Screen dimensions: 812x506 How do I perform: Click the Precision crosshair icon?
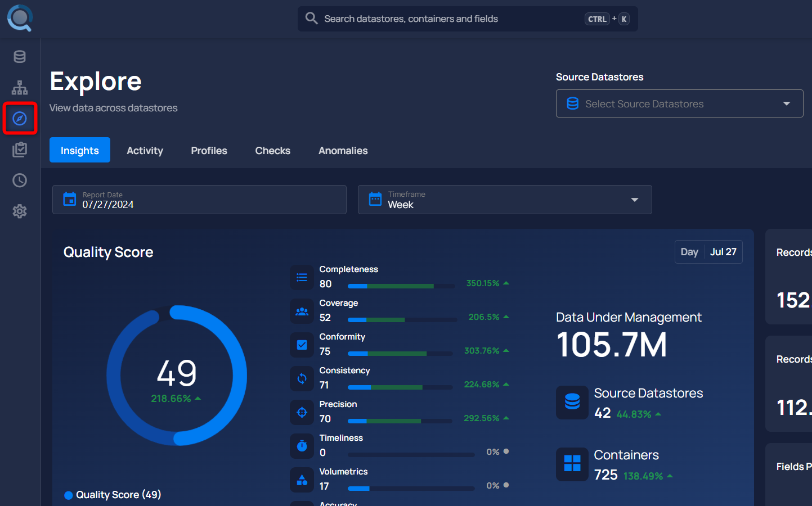(x=302, y=412)
